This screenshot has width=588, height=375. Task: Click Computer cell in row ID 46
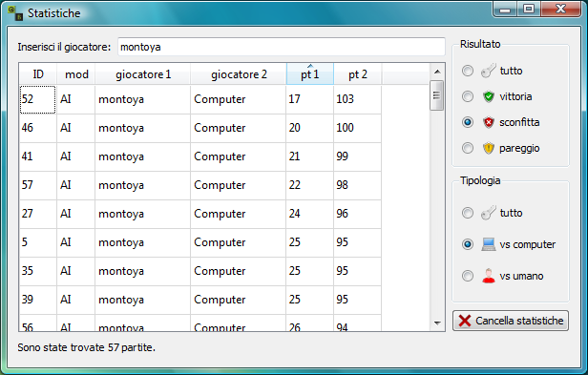click(x=238, y=128)
